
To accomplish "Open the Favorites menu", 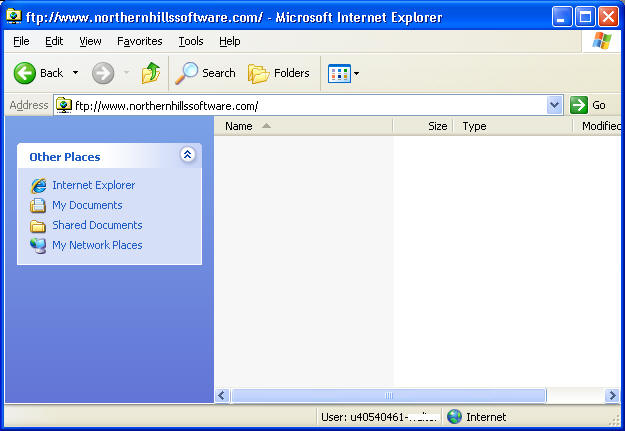I will [x=139, y=41].
